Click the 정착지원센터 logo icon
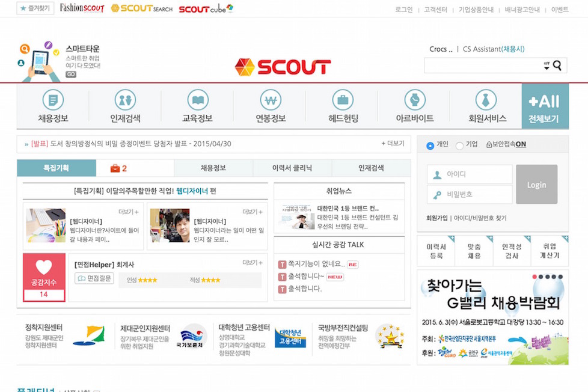588x392 pixels. (x=88, y=335)
